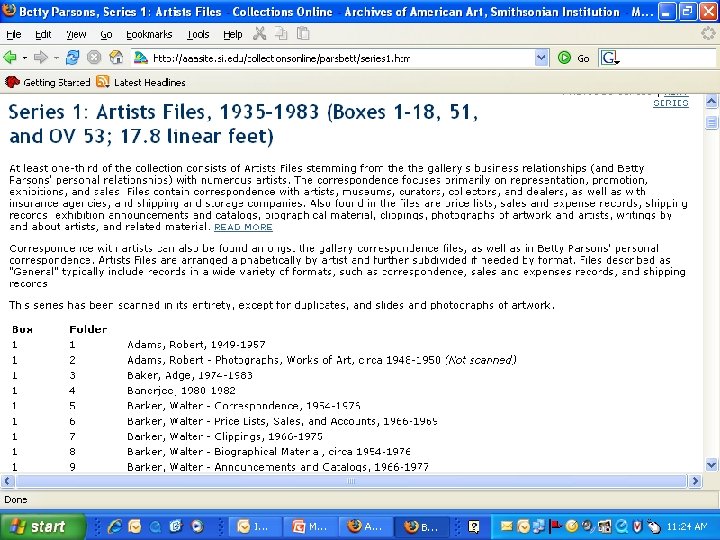Open the Help menu

click(233, 34)
